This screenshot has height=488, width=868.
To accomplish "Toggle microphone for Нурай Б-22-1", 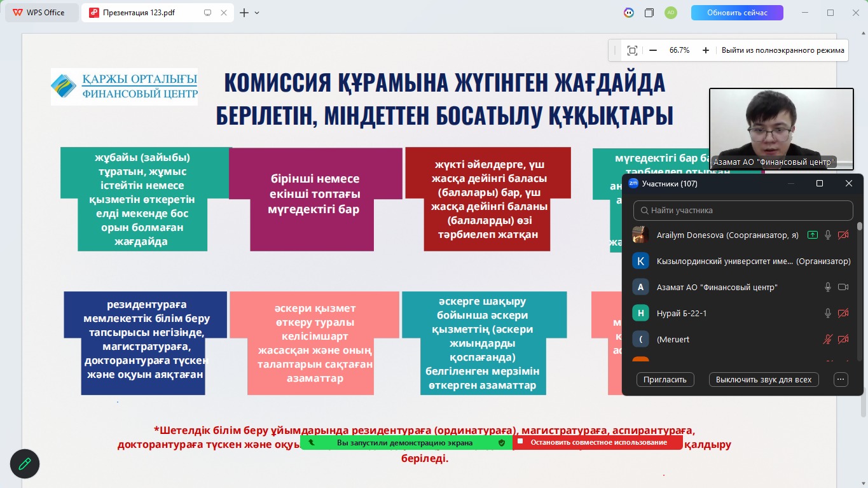I will pos(828,313).
